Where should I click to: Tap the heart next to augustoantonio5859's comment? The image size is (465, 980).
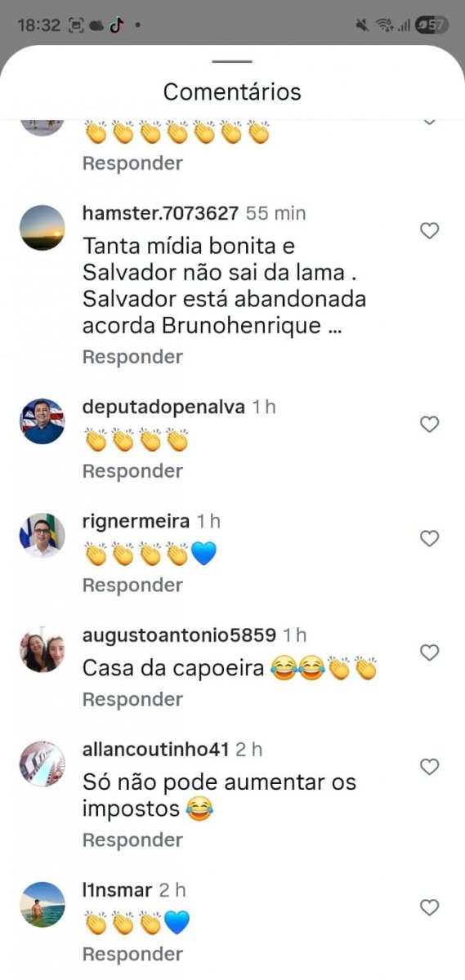(429, 653)
